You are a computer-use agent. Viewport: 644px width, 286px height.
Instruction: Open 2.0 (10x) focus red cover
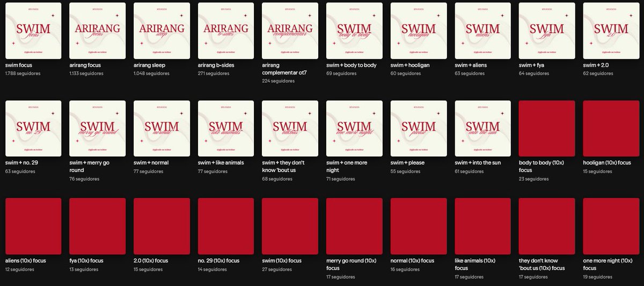coord(162,226)
